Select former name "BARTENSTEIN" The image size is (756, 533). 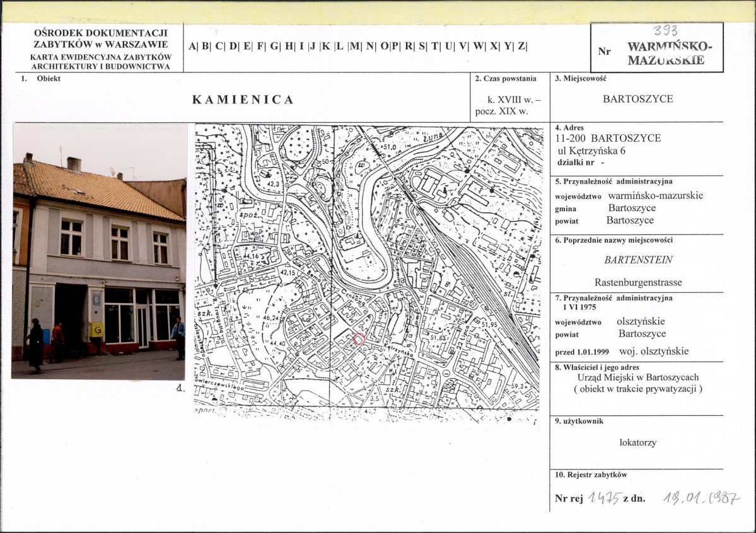coord(638,260)
